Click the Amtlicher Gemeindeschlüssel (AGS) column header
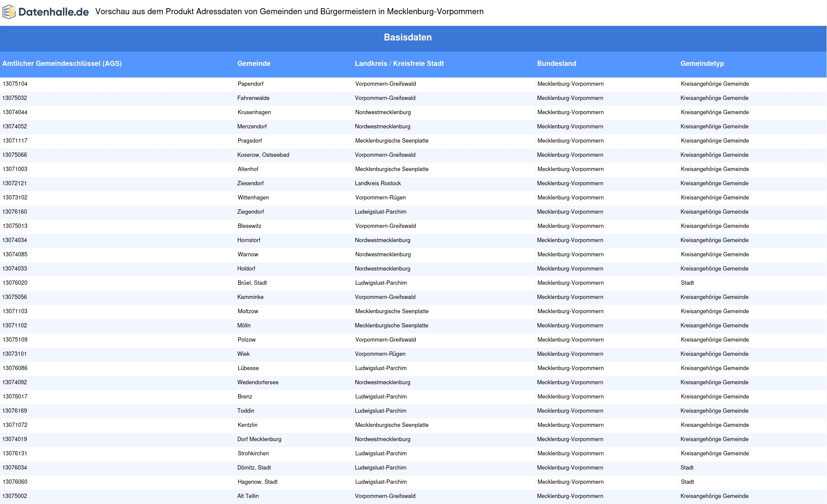827x504 pixels. click(62, 63)
